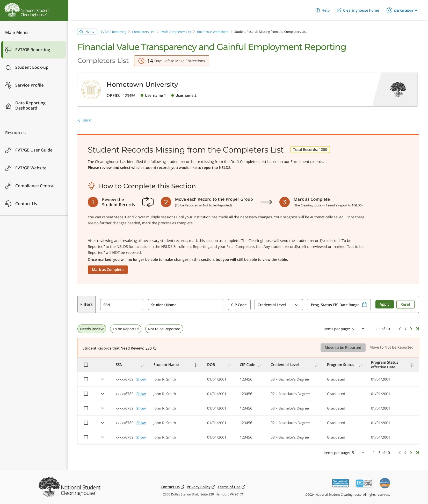This screenshot has height=504, width=428.
Task: Click the FVT/GE User Guide link icon
Action: (x=8, y=150)
